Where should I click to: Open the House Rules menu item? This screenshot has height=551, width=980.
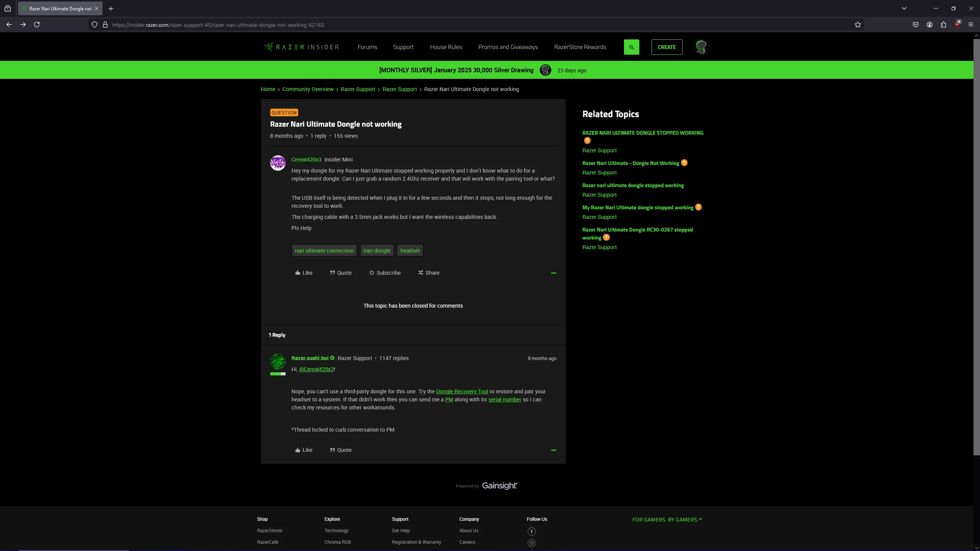pos(446,47)
